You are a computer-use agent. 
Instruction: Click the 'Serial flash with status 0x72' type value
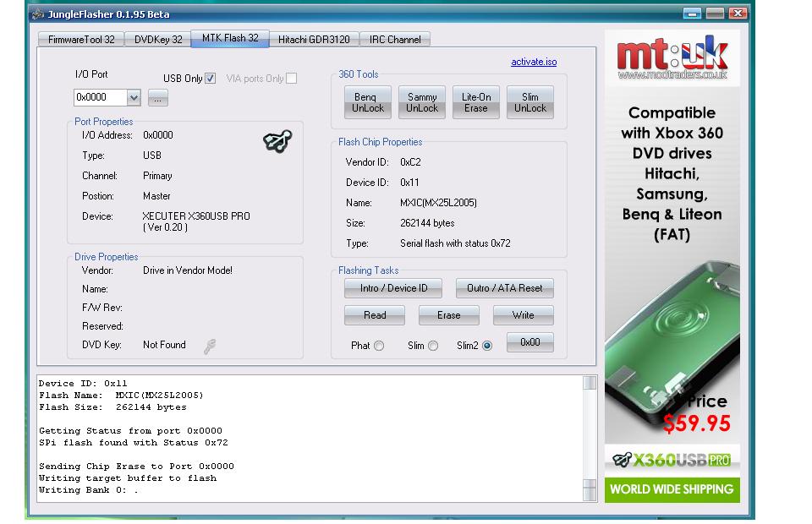[455, 243]
